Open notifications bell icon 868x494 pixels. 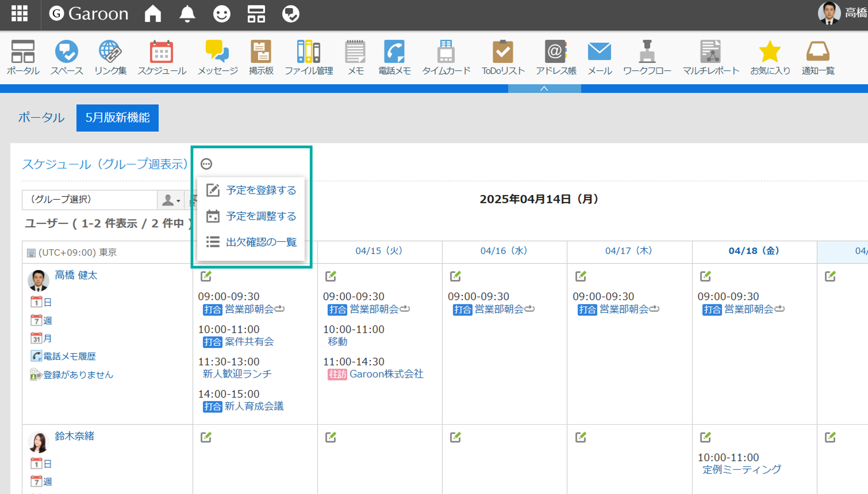(x=187, y=14)
